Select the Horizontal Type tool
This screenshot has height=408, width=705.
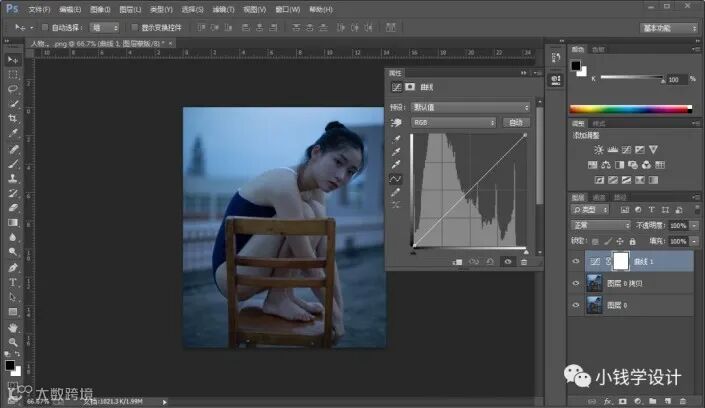[x=13, y=282]
